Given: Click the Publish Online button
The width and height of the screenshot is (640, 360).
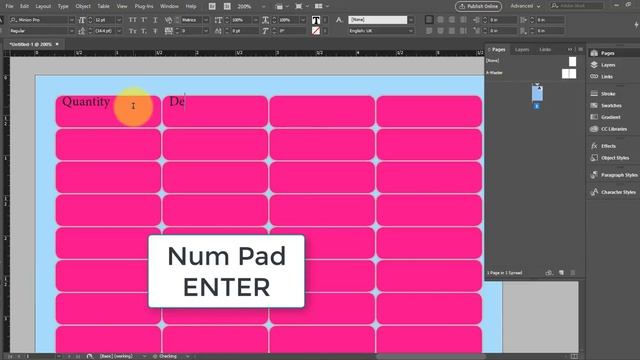Looking at the screenshot, I should [x=478, y=6].
